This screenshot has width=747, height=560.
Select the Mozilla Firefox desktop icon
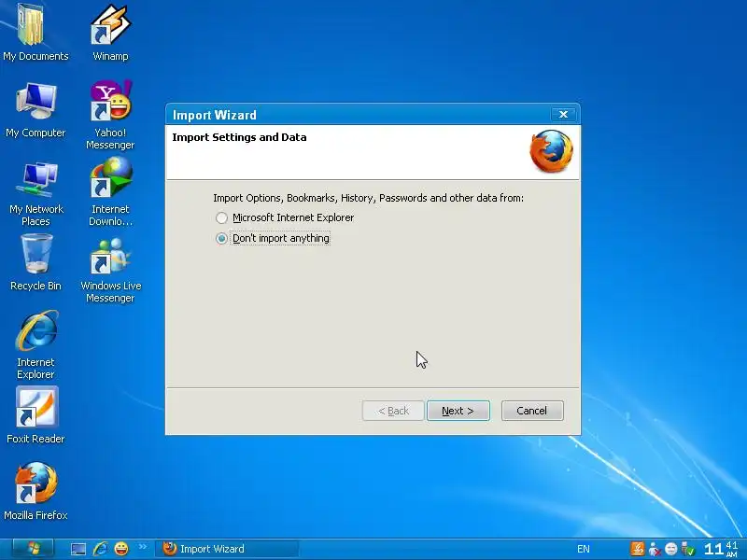click(35, 491)
